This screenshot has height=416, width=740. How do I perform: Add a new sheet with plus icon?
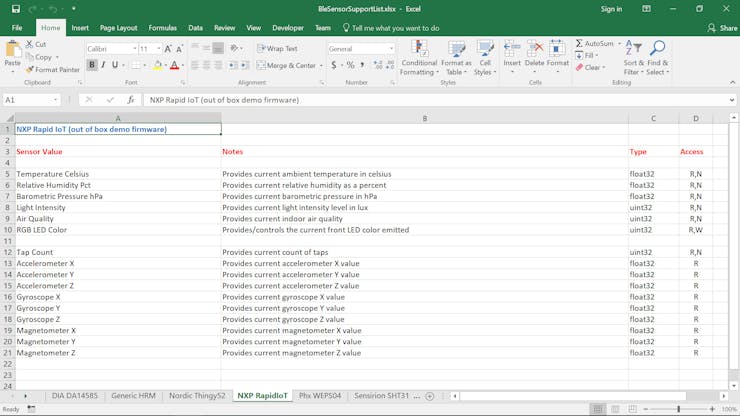(429, 396)
